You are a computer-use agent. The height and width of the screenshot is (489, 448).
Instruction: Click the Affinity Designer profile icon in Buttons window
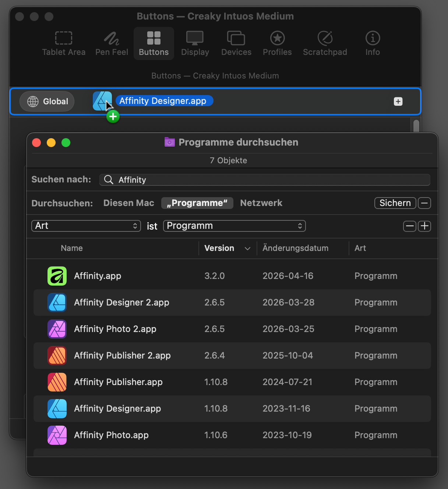102,101
